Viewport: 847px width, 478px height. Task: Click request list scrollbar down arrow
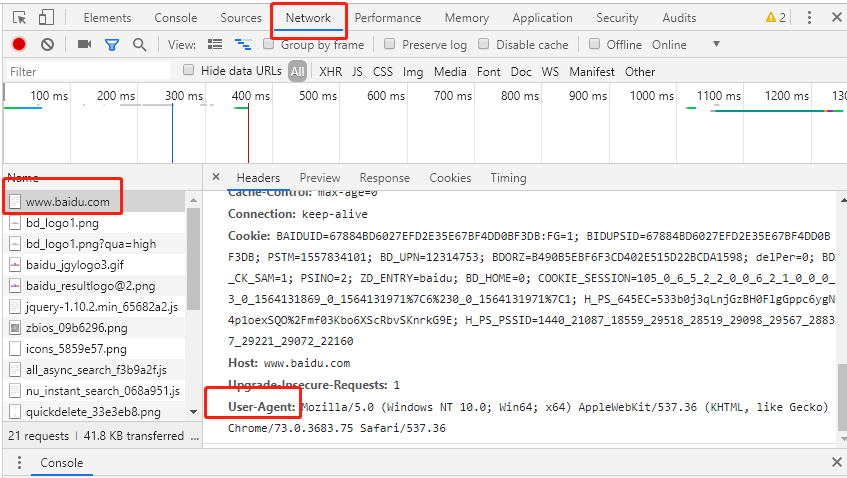(x=193, y=412)
